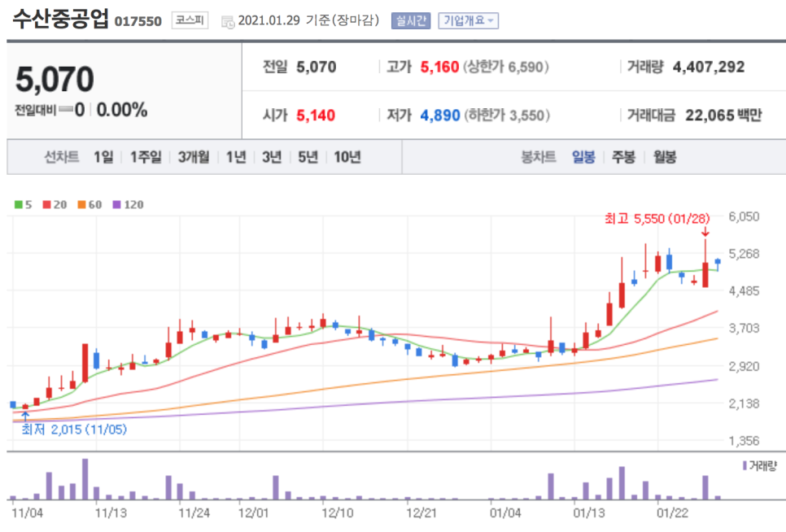The height and width of the screenshot is (532, 786).
Task: Click the red 20-day moving average legend square
Action: 46,204
